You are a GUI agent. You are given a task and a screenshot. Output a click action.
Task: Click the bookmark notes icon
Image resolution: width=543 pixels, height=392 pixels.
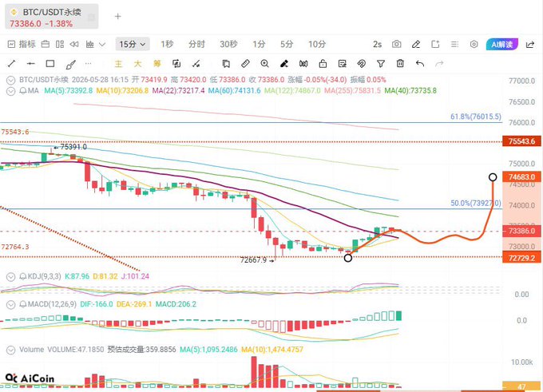[226, 64]
